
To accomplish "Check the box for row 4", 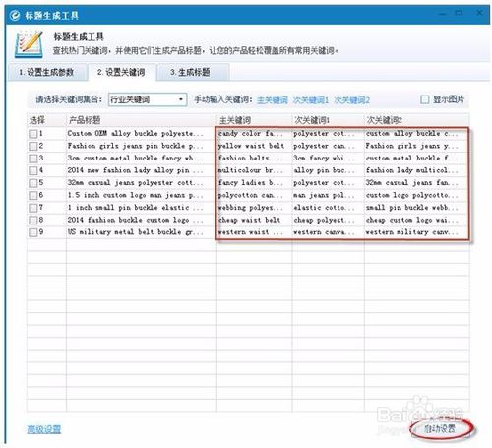I will pyautogui.click(x=33, y=170).
